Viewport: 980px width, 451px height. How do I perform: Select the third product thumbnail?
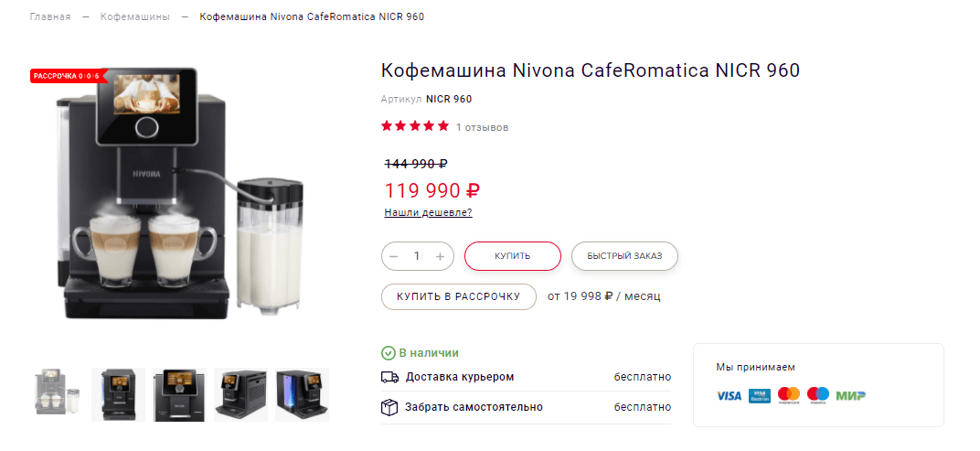tap(179, 394)
